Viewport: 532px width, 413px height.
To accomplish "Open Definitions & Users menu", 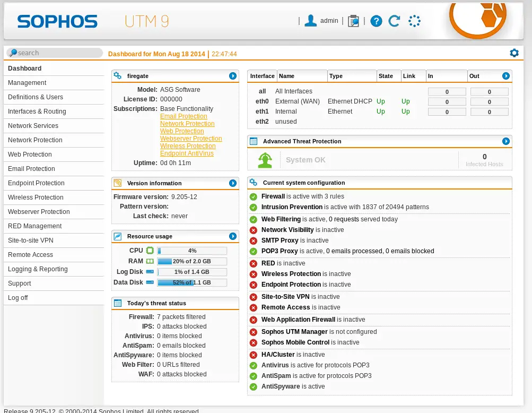I will click(54, 97).
